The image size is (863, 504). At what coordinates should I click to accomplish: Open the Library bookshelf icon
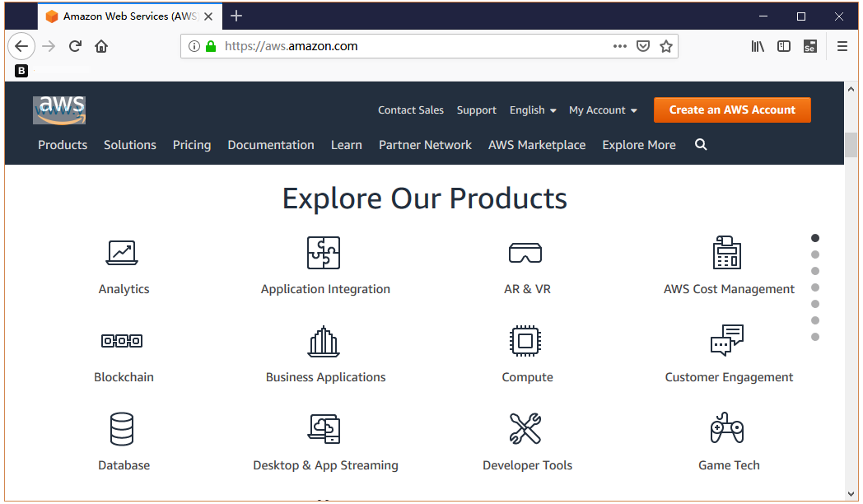pos(758,46)
